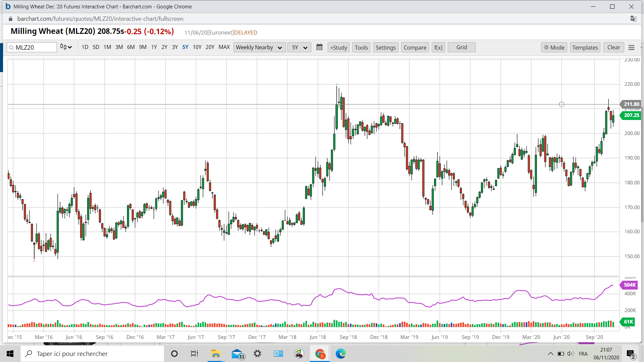Open the Mail app in taskbar
Image resolution: width=644 pixels, height=362 pixels.
click(x=237, y=354)
